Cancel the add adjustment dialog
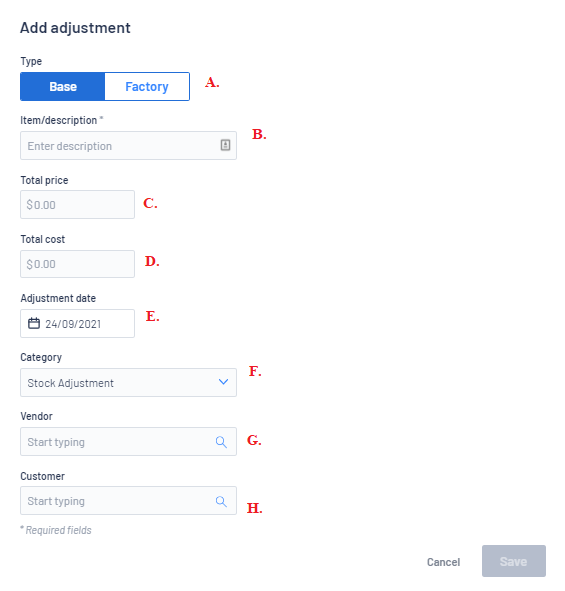Screen dimensions: 565x591 (x=443, y=562)
